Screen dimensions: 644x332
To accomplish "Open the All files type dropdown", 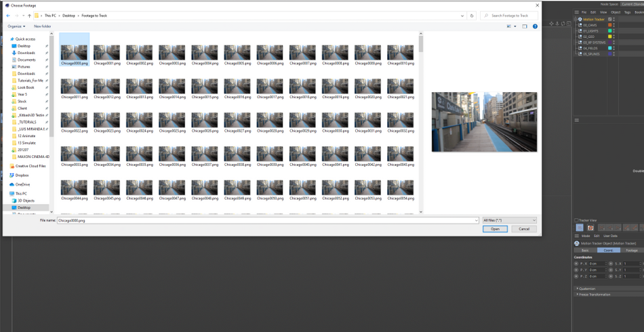I will [x=510, y=220].
